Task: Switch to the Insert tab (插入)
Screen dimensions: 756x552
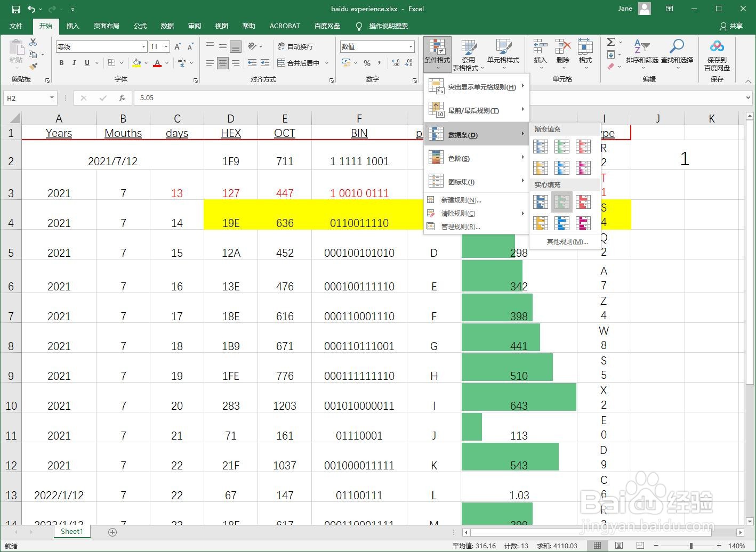Action: coord(73,26)
